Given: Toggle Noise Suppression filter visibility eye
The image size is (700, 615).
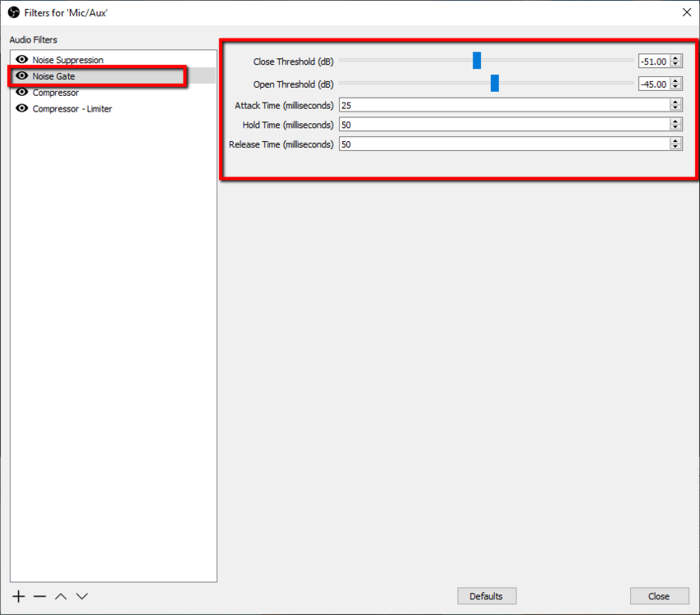Looking at the screenshot, I should 22,60.
